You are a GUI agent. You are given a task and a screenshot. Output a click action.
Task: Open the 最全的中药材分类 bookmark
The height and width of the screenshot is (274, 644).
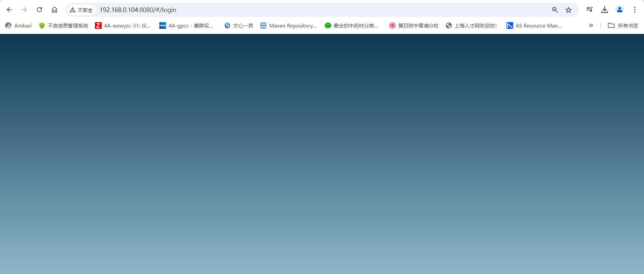pos(352,26)
